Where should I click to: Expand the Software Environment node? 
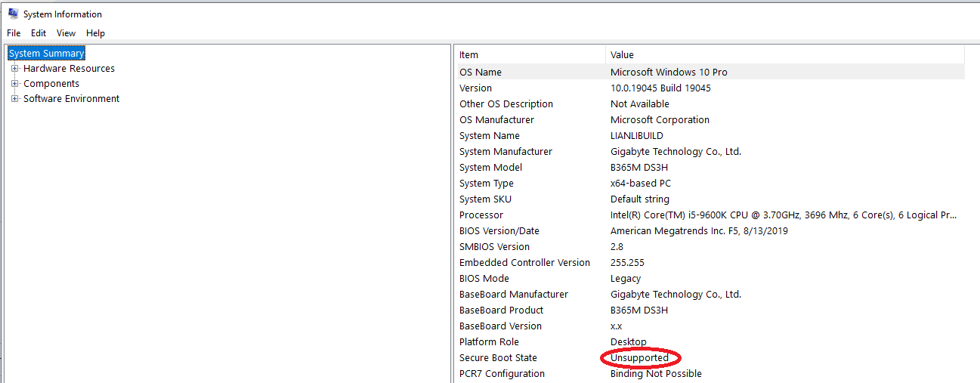coord(15,99)
